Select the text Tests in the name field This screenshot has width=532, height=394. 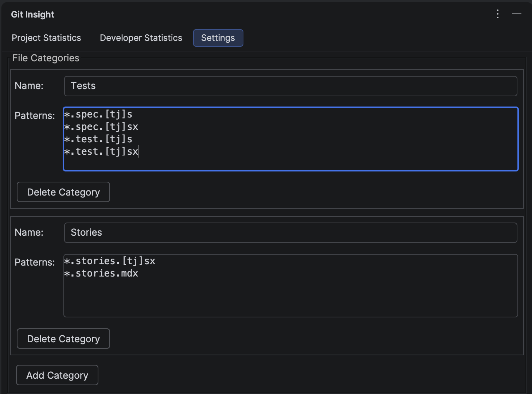point(83,86)
